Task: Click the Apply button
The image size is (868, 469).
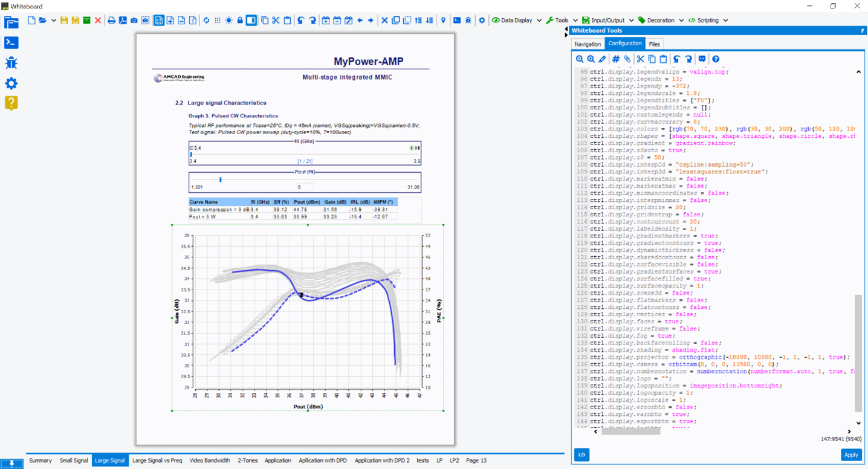Action: coord(851,454)
